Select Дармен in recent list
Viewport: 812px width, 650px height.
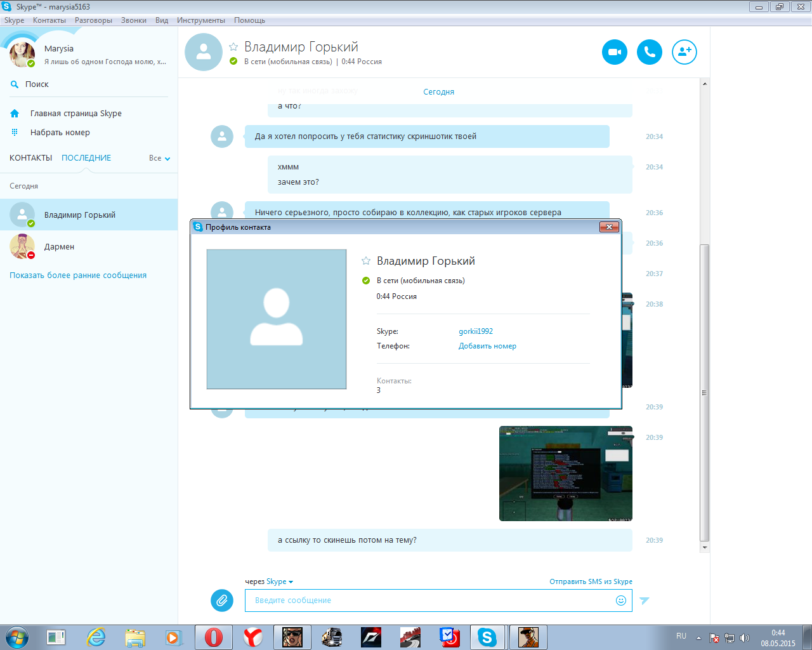(89, 246)
